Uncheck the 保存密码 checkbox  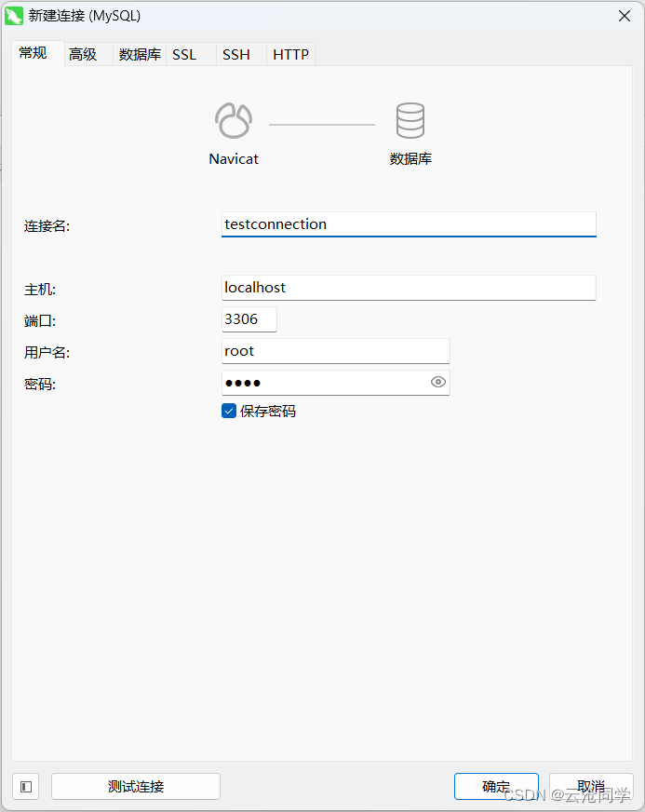pyautogui.click(x=229, y=411)
